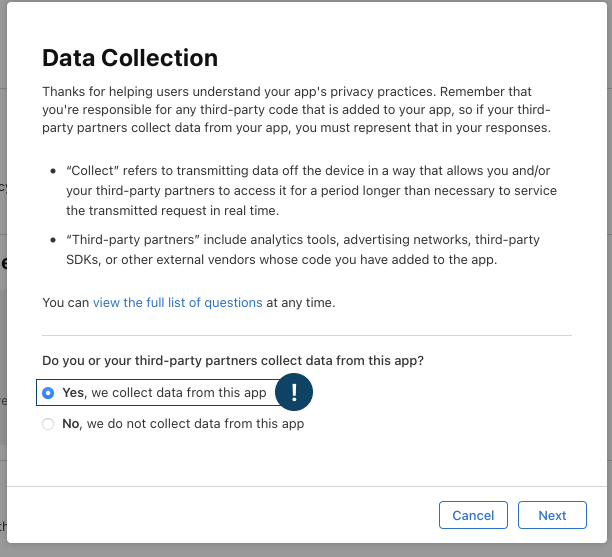The image size is (612, 557).
Task: Select the "Yes" radio button circle
Action: point(48,393)
